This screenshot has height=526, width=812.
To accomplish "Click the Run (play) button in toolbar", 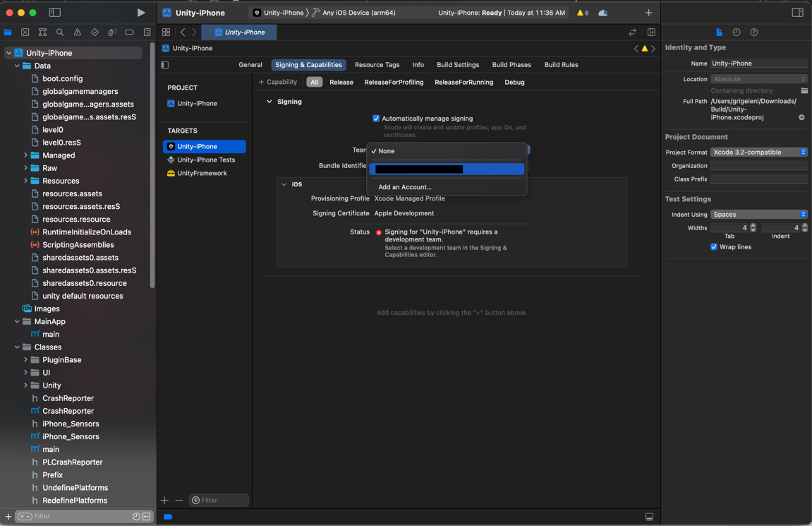I will coord(141,13).
